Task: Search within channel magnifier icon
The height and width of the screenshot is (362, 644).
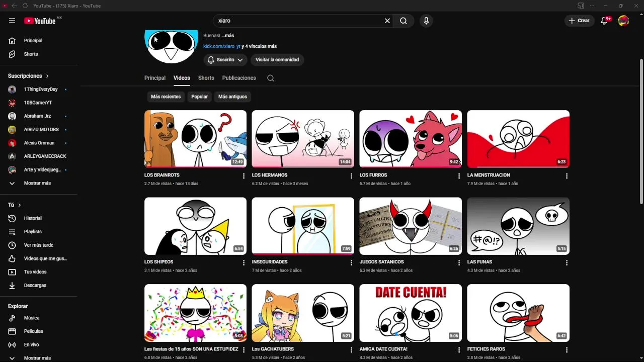Action: coord(271,78)
